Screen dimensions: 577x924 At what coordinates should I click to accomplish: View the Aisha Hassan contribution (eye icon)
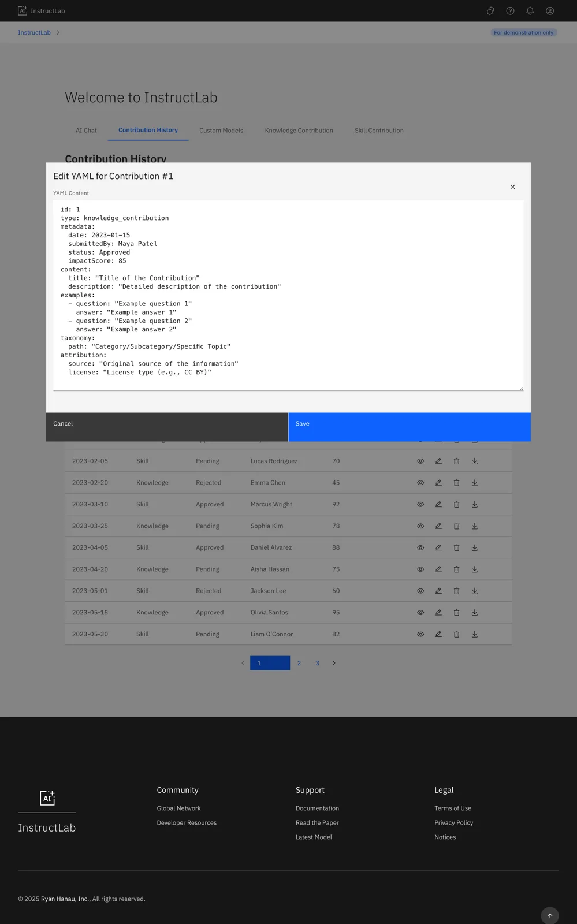(x=420, y=569)
